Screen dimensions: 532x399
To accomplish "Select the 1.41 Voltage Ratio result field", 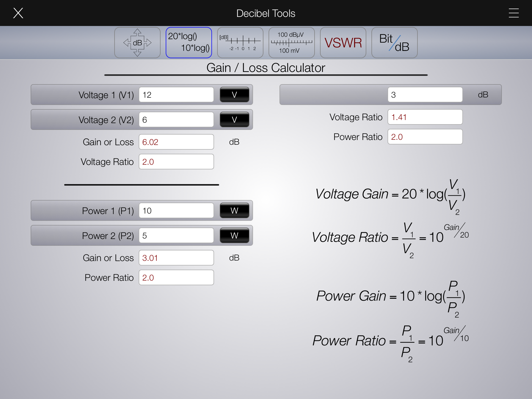I will tap(425, 117).
